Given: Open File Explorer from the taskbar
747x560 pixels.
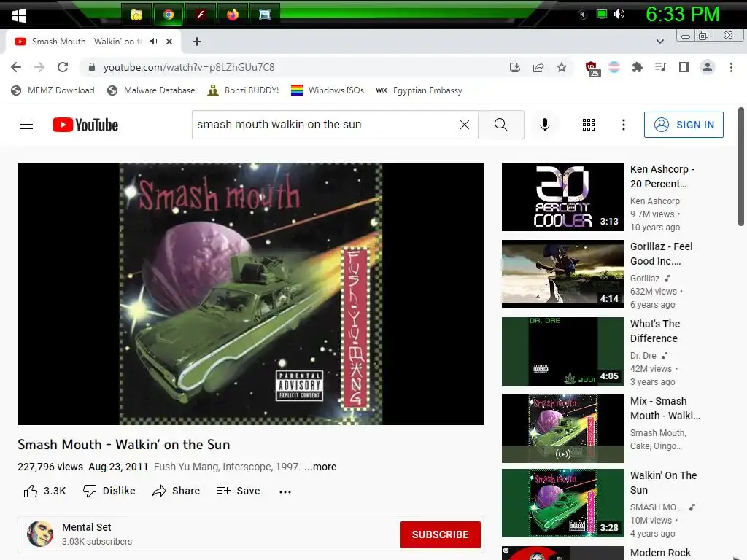Looking at the screenshot, I should [136, 15].
